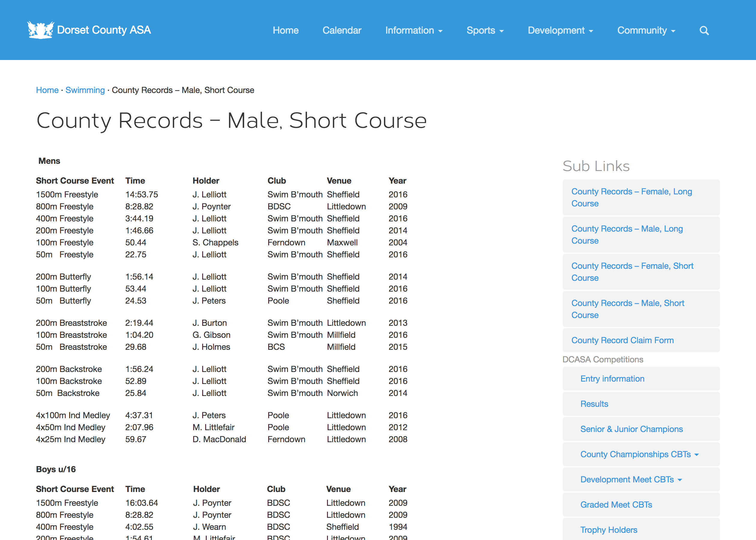Click the Dorset County ASA crest logo
The height and width of the screenshot is (540, 756).
point(40,30)
